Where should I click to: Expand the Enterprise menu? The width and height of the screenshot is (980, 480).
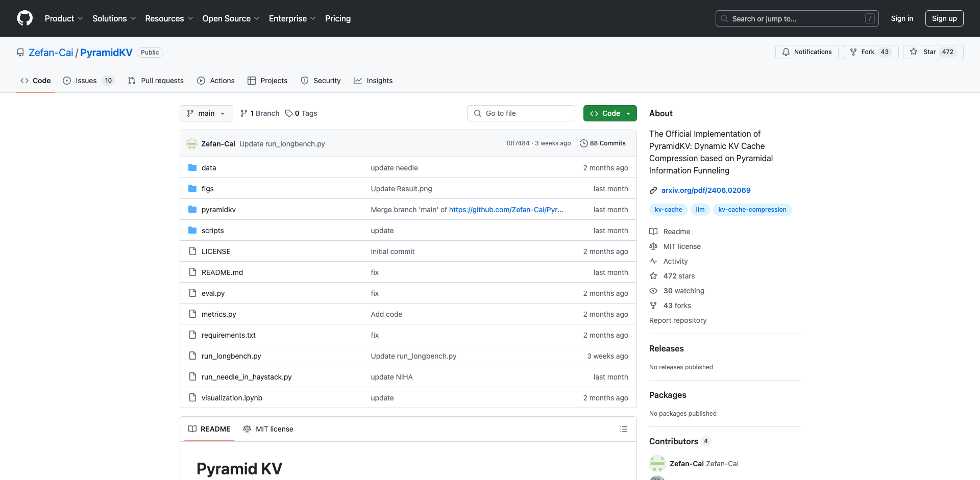[x=292, y=18]
